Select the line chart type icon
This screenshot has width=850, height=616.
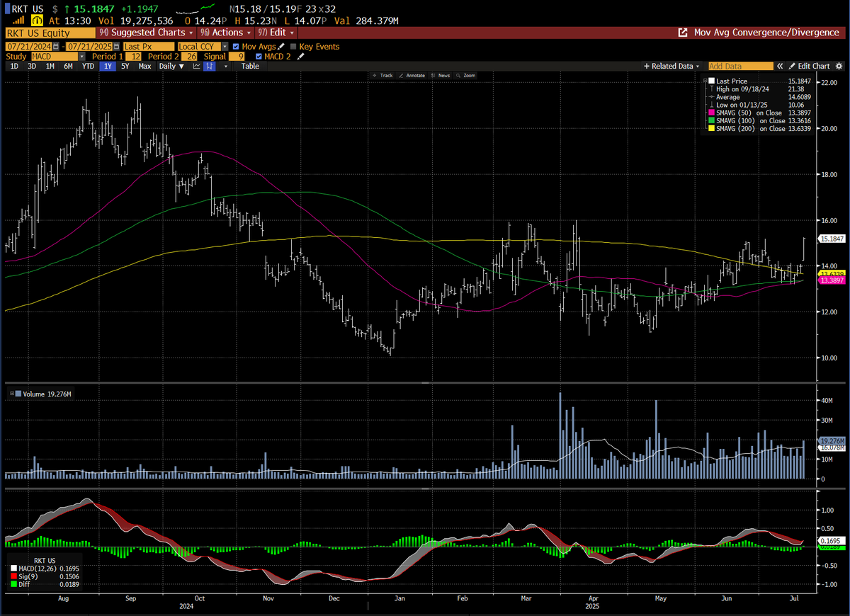(x=196, y=66)
